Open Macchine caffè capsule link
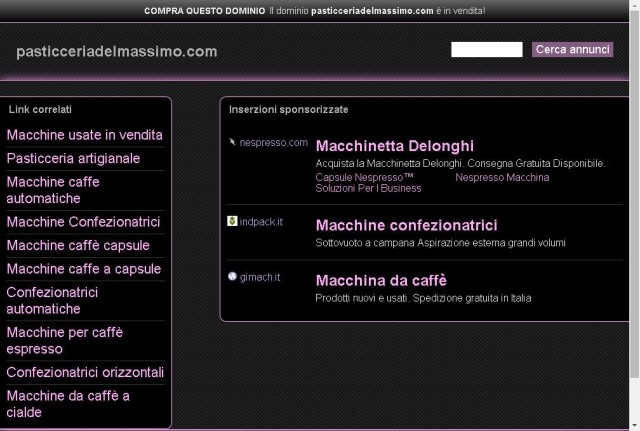 [78, 245]
